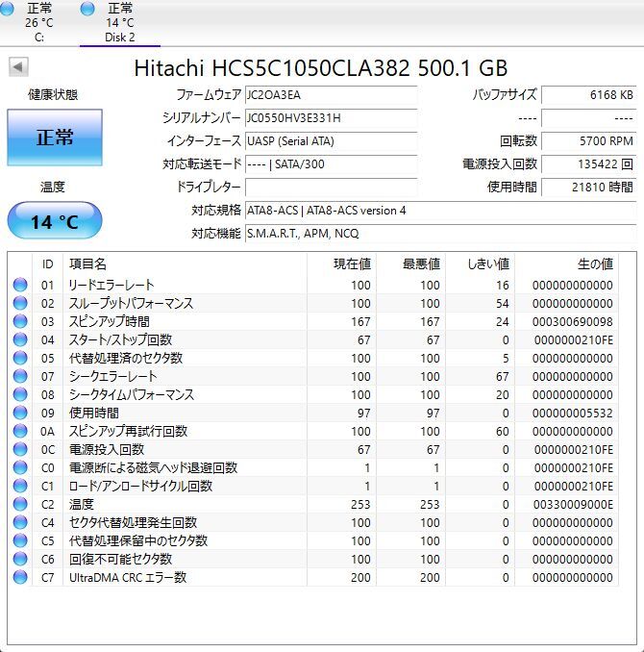The image size is (644, 652).
Task: Select the 代替処理保留中のセクタ数 row
Action: coord(312,541)
